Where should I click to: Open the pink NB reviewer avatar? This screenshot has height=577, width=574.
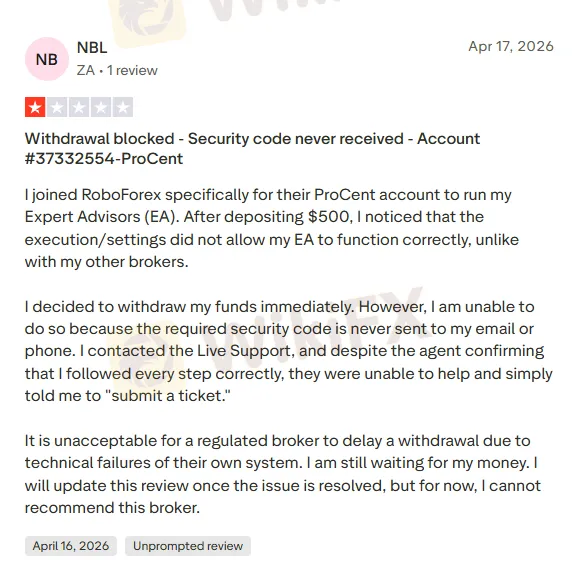click(x=47, y=59)
